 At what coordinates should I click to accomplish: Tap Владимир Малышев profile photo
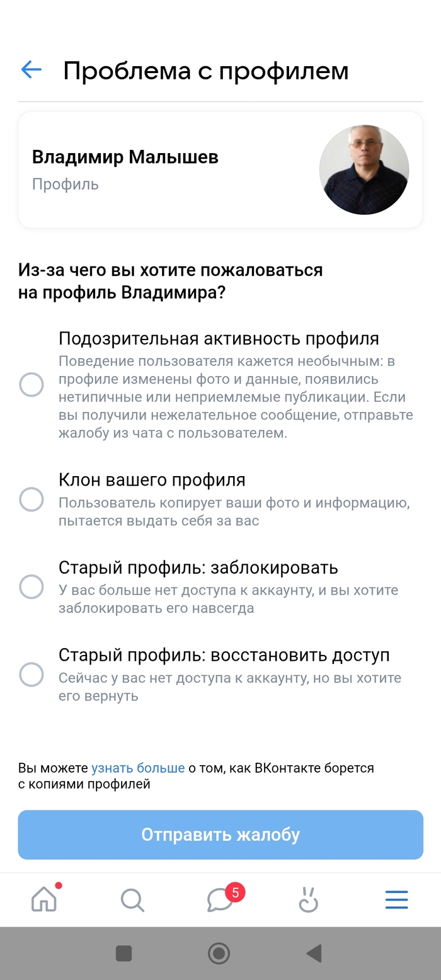[364, 170]
